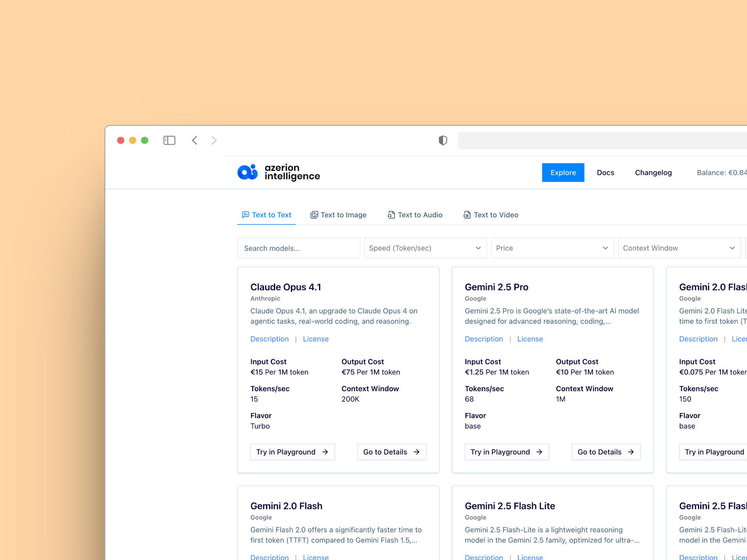Expand the Price filter dropdown

[x=552, y=248]
